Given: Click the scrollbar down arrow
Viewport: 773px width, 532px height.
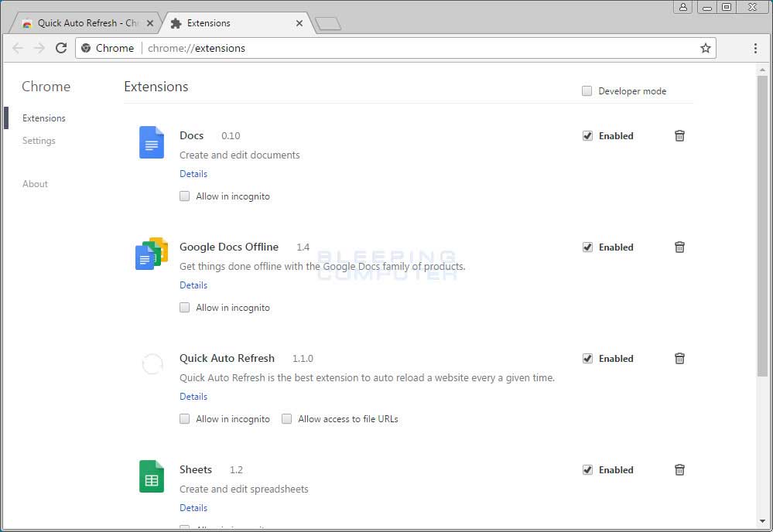Looking at the screenshot, I should [x=762, y=521].
